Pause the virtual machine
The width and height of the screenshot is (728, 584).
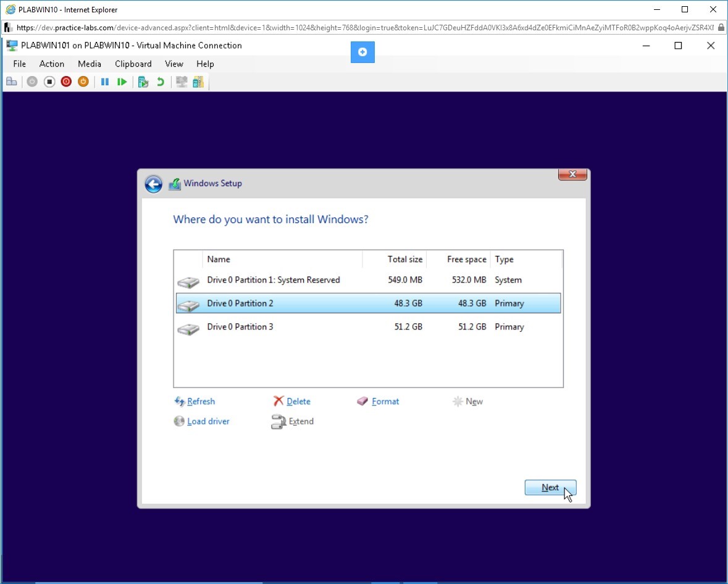click(x=105, y=82)
